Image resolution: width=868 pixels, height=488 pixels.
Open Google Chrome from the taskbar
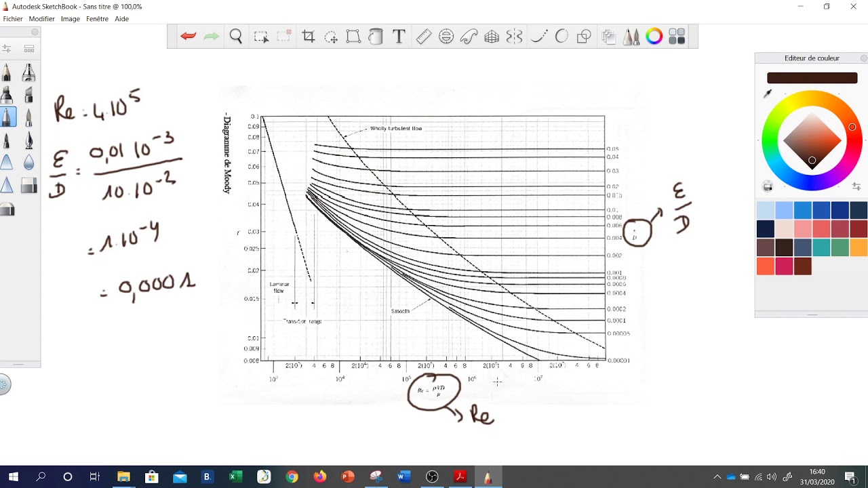292,477
